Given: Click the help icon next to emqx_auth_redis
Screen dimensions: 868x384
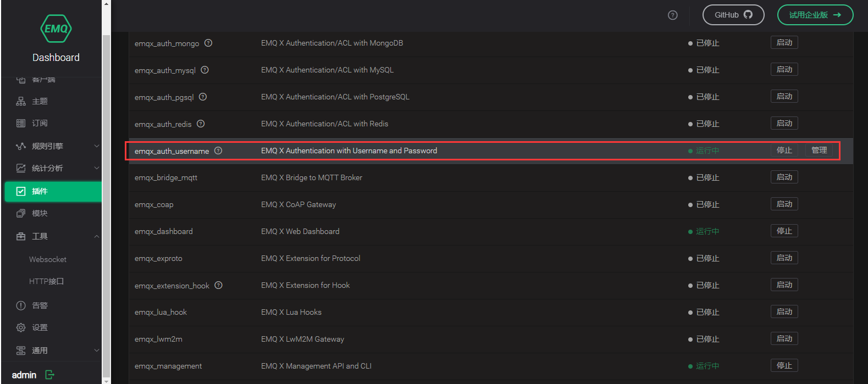Looking at the screenshot, I should click(x=201, y=124).
